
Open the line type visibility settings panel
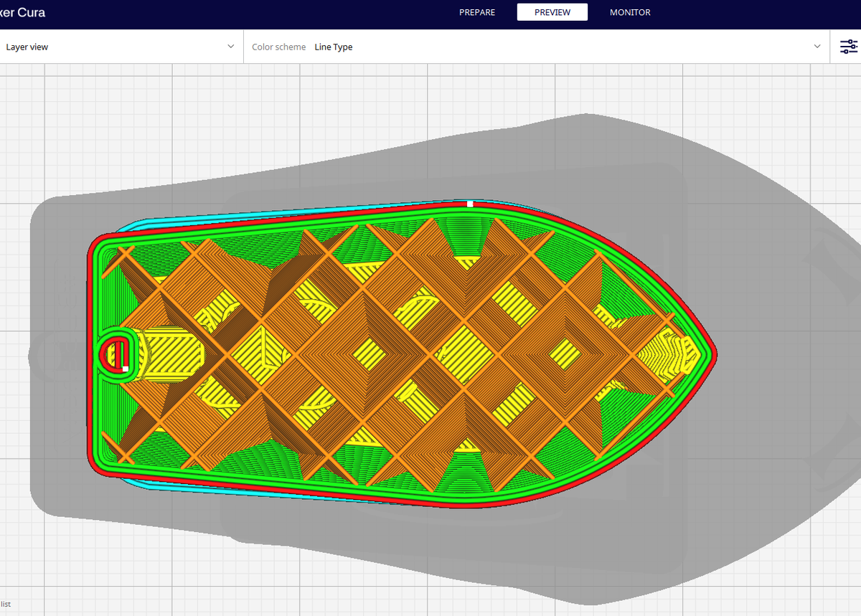848,46
